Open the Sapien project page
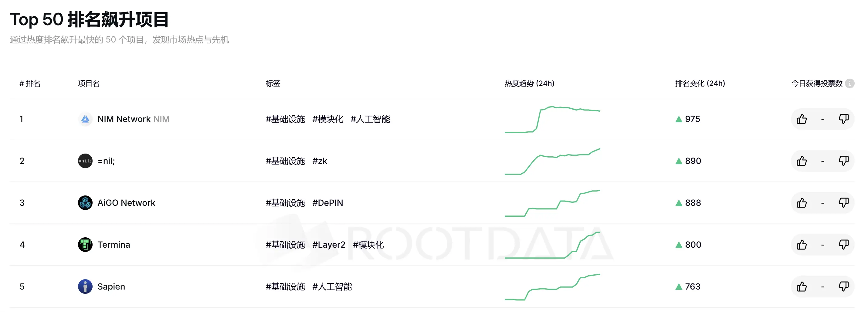This screenshot has width=868, height=312. 111,287
